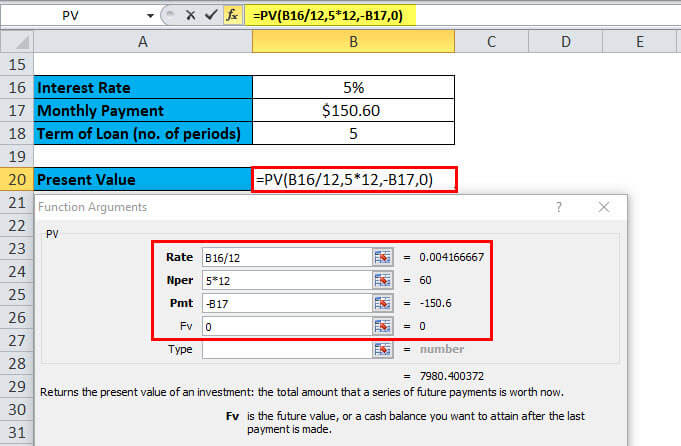
Task: Click the Monthly Payment label cell
Action: pos(143,110)
